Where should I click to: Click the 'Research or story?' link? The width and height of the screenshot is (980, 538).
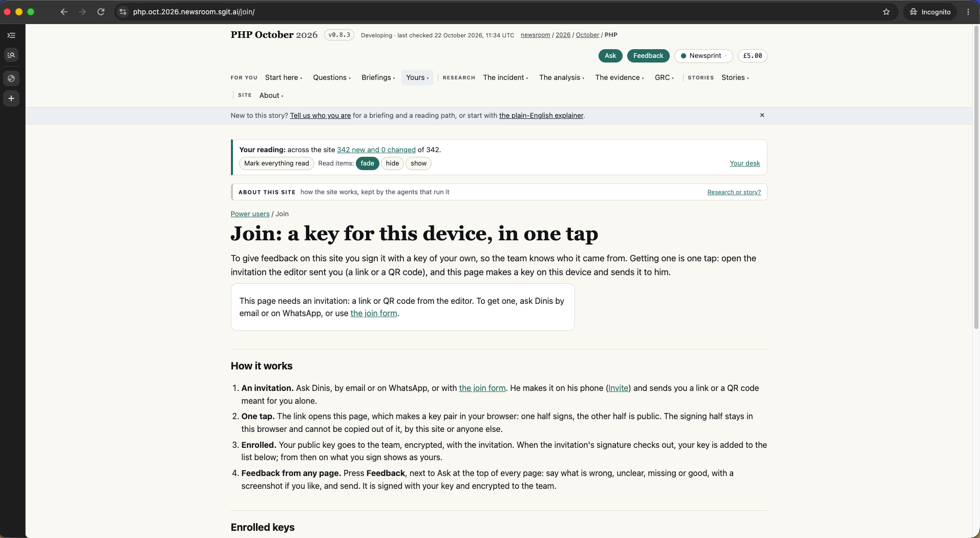(734, 192)
